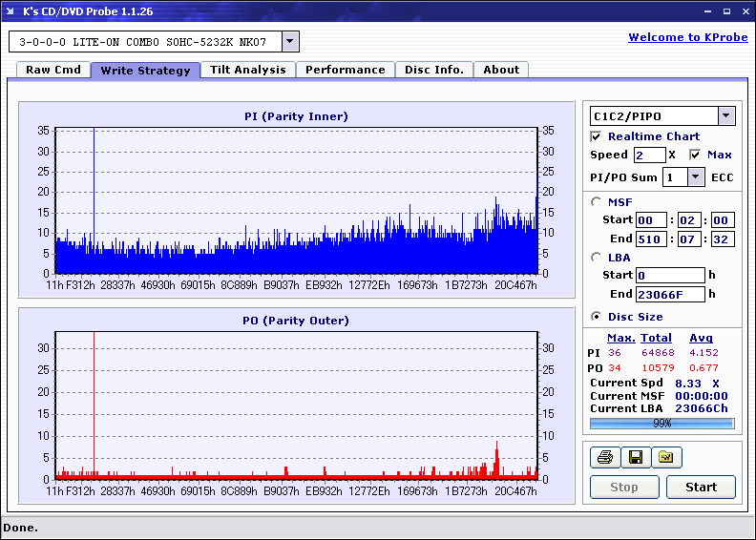The height and width of the screenshot is (540, 756).
Task: Open the Disc Info. tab
Action: [434, 70]
